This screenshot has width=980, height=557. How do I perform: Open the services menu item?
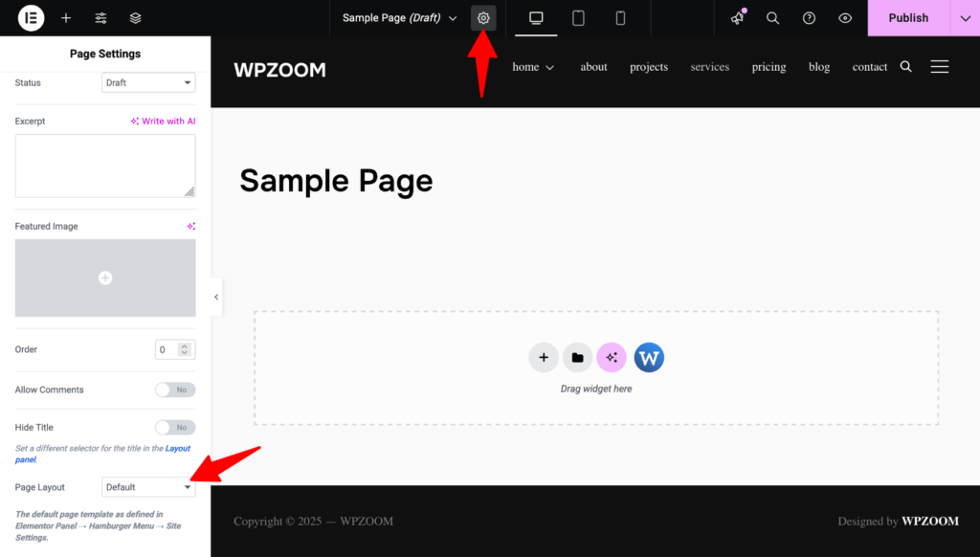point(709,67)
